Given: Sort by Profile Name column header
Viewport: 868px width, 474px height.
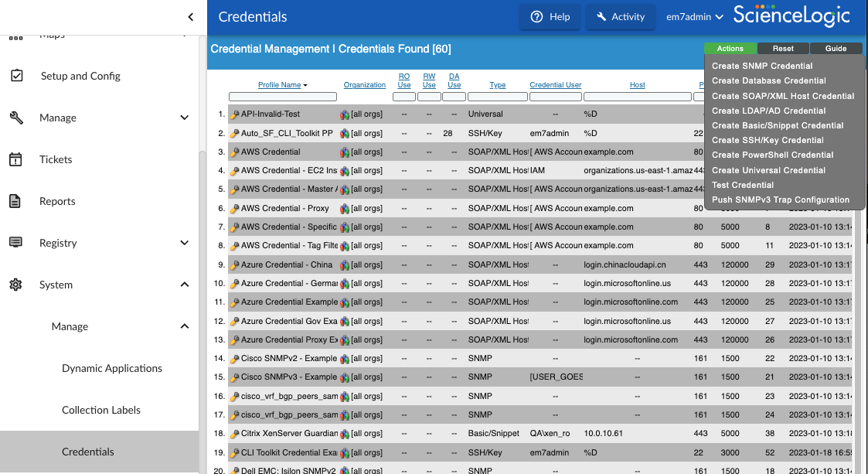Looking at the screenshot, I should coord(279,85).
